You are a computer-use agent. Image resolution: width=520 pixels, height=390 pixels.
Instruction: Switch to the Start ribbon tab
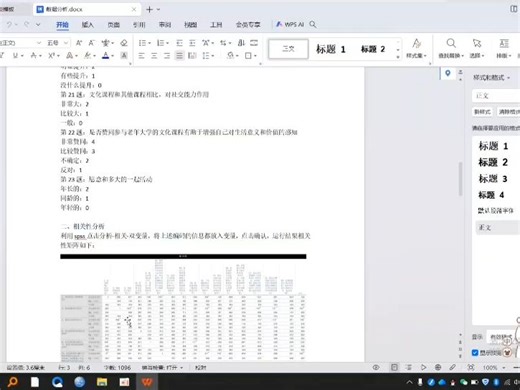pos(62,25)
